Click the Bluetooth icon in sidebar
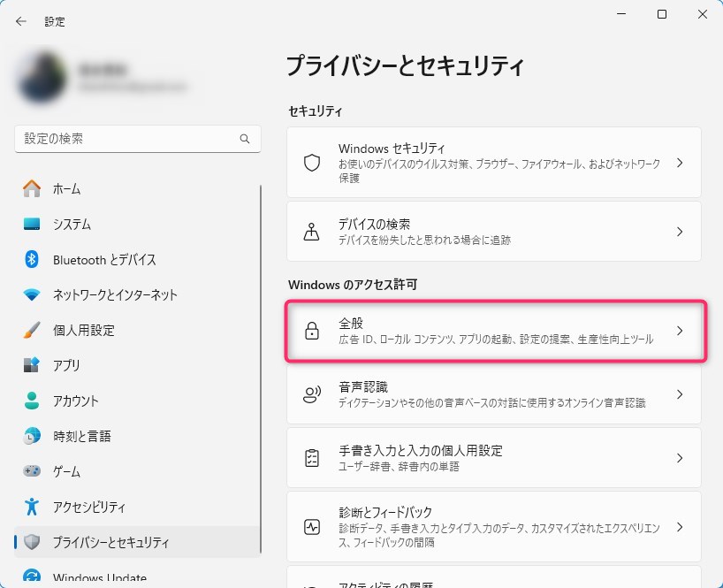Screen dimensions: 723x588 click(32, 259)
